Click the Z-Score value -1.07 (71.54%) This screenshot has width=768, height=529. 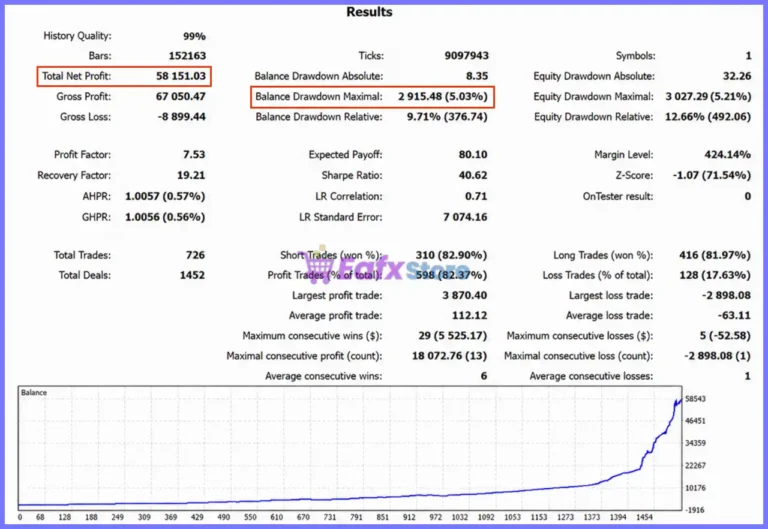(712, 175)
